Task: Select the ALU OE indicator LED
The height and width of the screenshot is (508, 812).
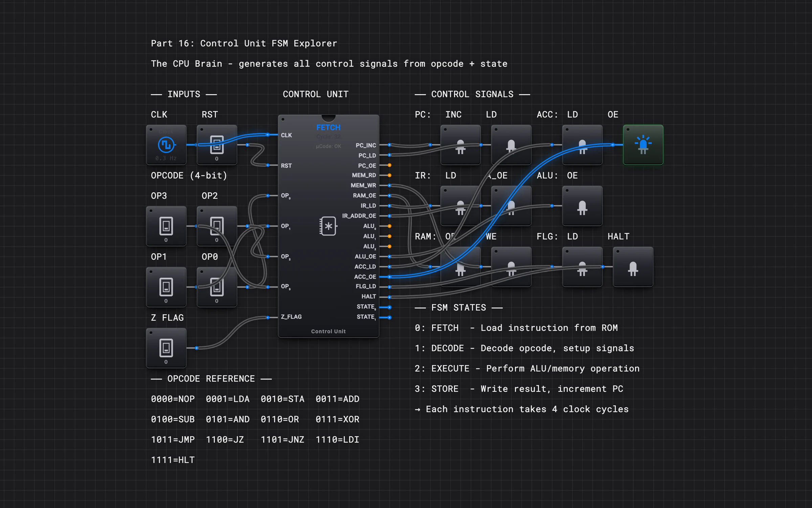Action: point(582,206)
